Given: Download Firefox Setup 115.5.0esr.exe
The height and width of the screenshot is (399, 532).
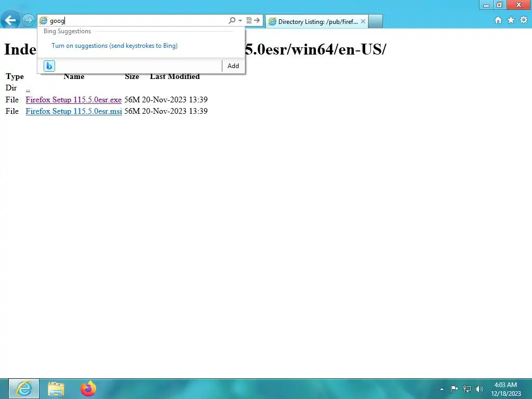Looking at the screenshot, I should tap(74, 99).
